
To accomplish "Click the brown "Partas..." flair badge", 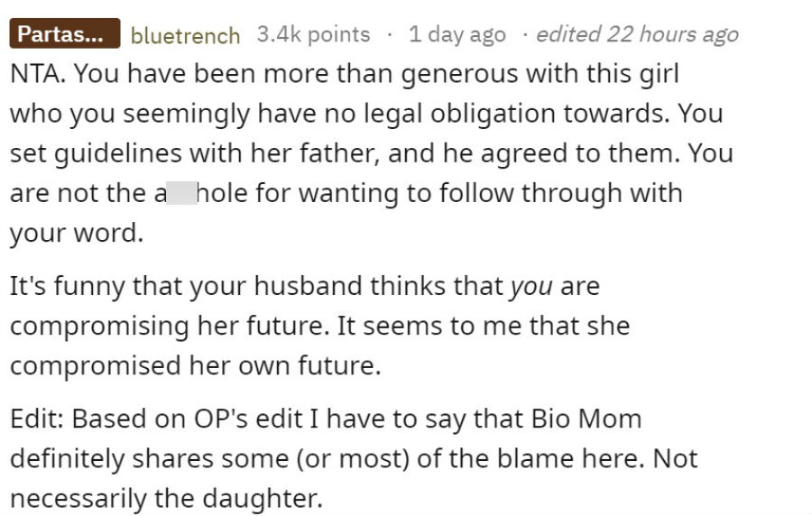I will coord(65,33).
